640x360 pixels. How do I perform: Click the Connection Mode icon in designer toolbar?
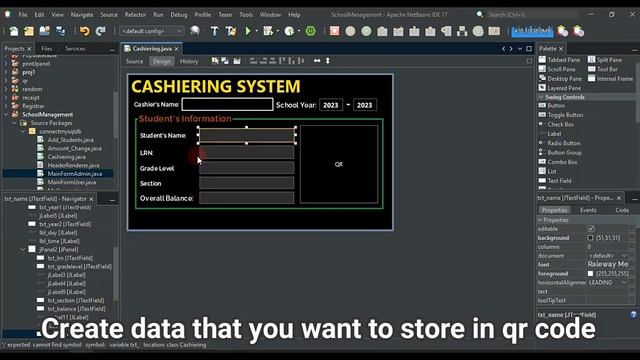pos(225,61)
